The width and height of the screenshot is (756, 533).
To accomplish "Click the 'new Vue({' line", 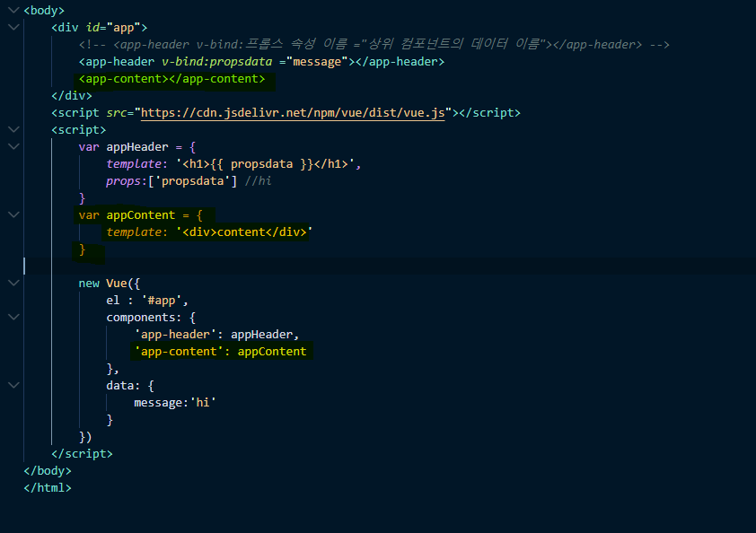I will click(110, 284).
